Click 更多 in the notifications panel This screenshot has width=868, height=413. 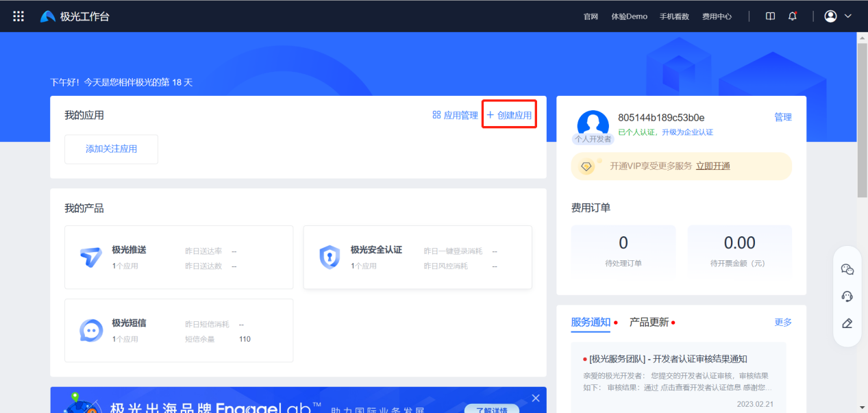[x=783, y=322]
